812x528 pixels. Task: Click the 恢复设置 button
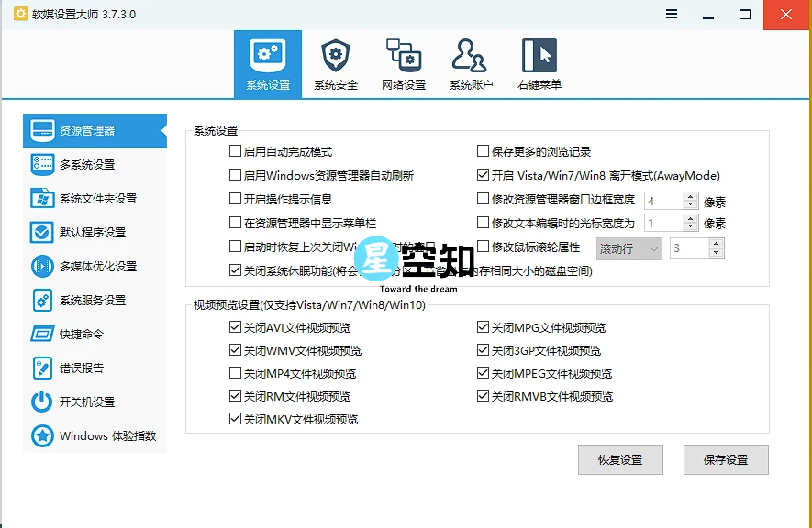(620, 459)
